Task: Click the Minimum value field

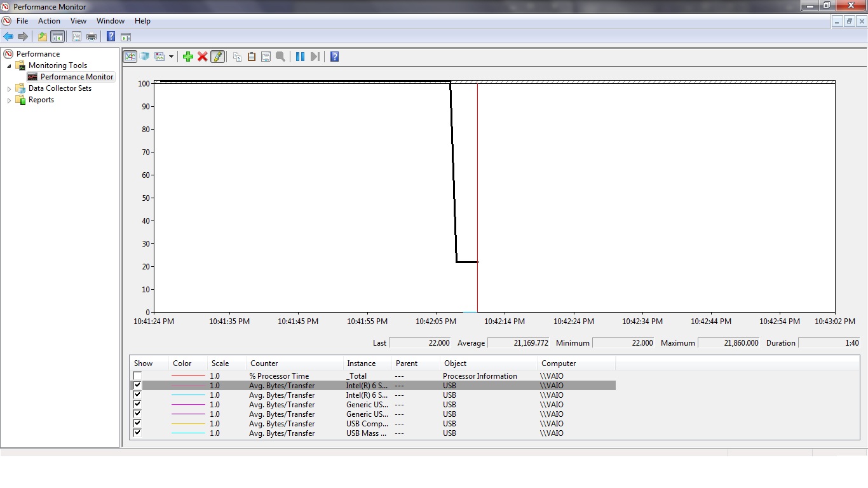Action: 623,343
